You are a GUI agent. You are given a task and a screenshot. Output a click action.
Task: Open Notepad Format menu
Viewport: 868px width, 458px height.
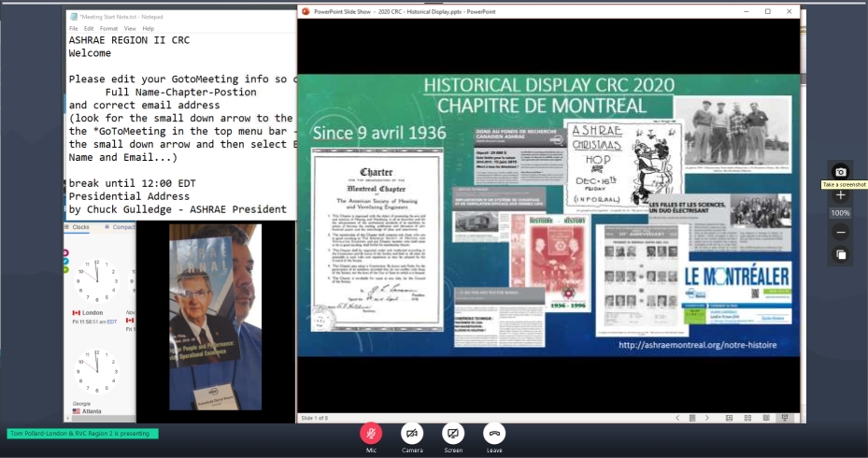click(x=108, y=28)
